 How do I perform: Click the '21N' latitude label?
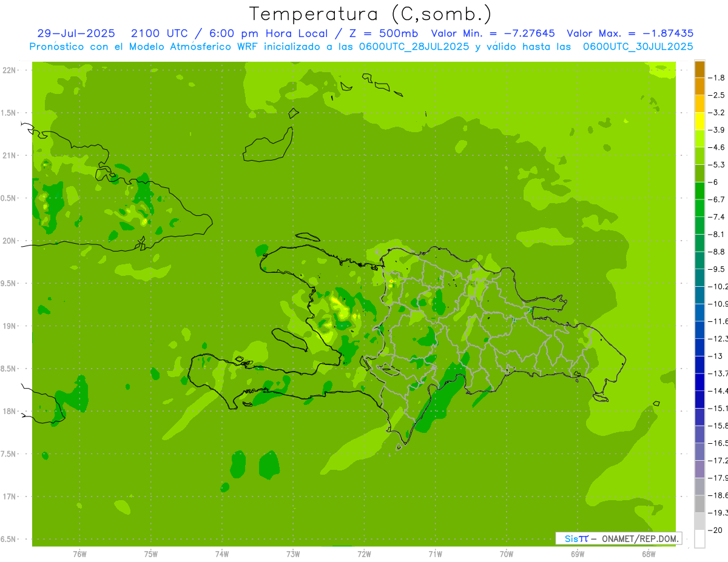[x=9, y=156]
